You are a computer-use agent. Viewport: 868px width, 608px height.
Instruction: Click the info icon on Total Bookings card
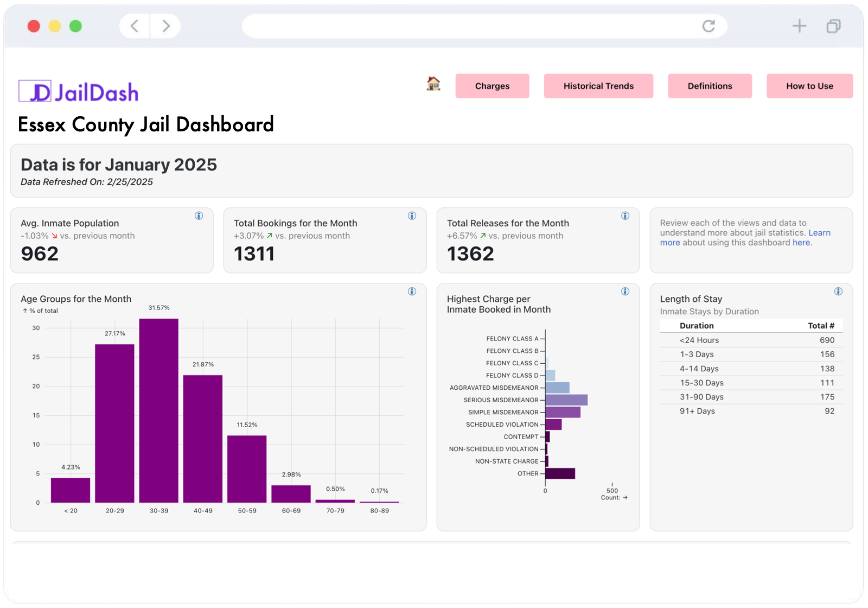[412, 216]
